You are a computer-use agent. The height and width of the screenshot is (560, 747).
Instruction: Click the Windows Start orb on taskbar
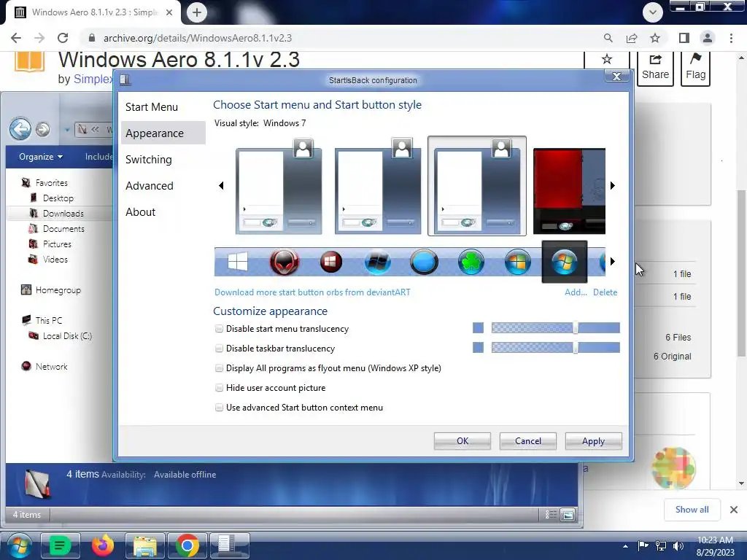(x=19, y=545)
